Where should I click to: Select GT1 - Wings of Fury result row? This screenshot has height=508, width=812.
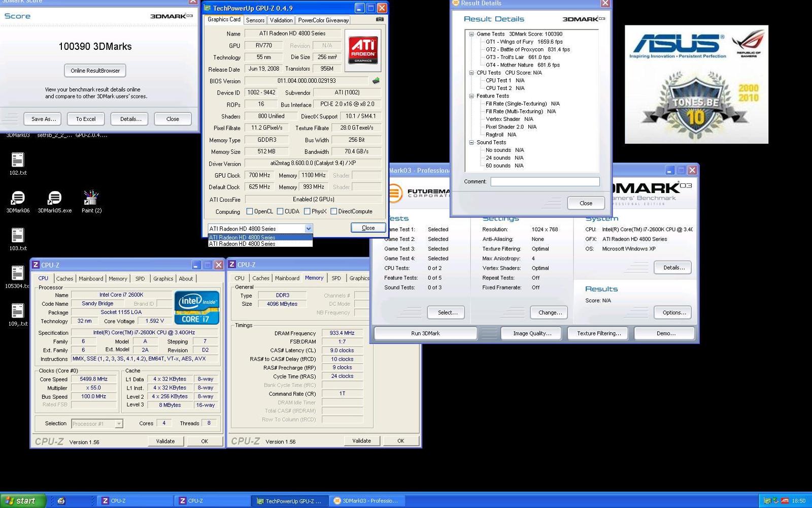pyautogui.click(x=524, y=42)
